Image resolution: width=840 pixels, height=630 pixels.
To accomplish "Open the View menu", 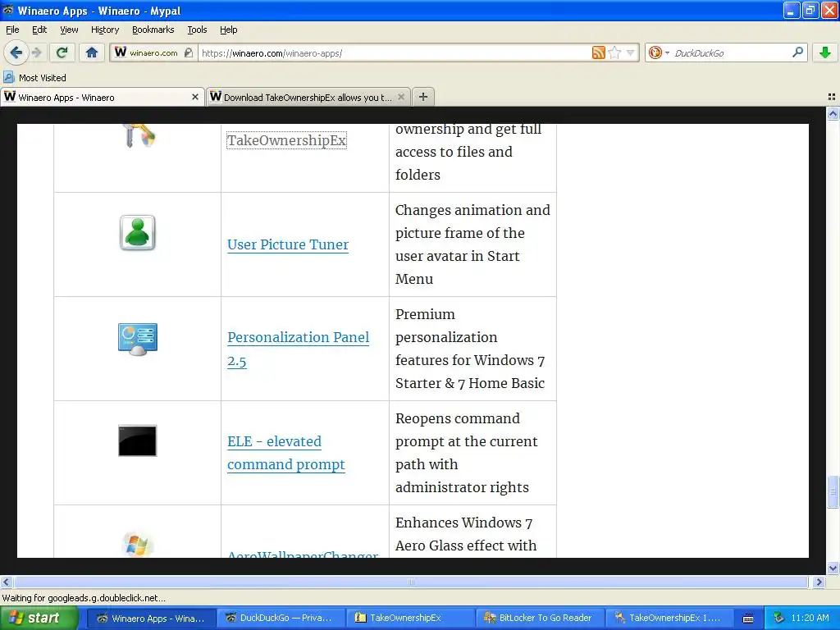I will (69, 30).
